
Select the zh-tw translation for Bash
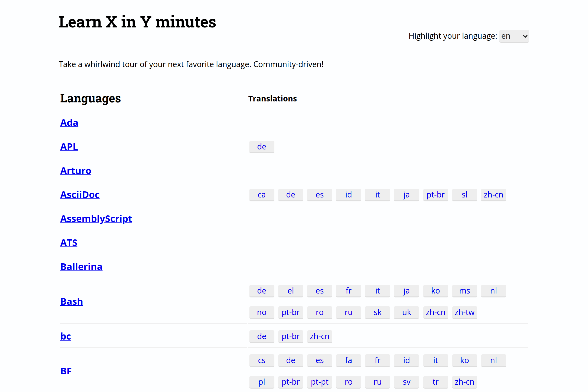tap(465, 312)
